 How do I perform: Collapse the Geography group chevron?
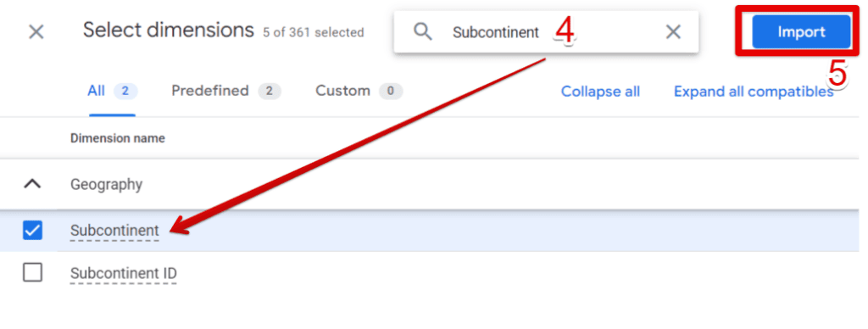point(33,184)
